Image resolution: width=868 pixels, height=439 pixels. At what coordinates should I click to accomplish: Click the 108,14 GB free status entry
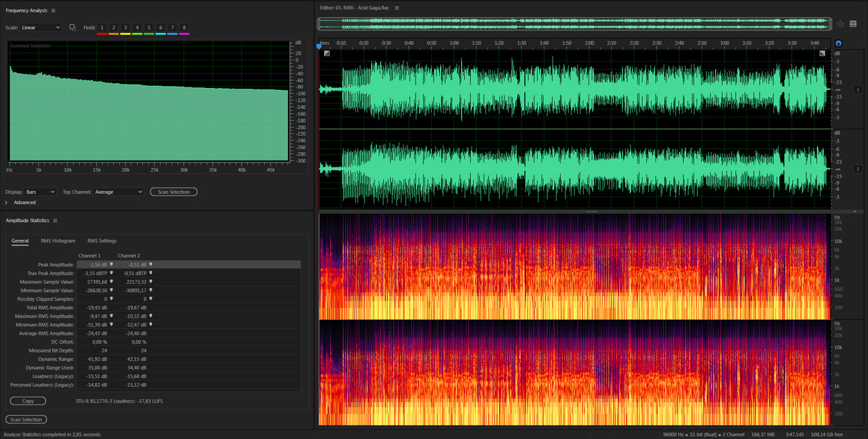[x=827, y=434]
